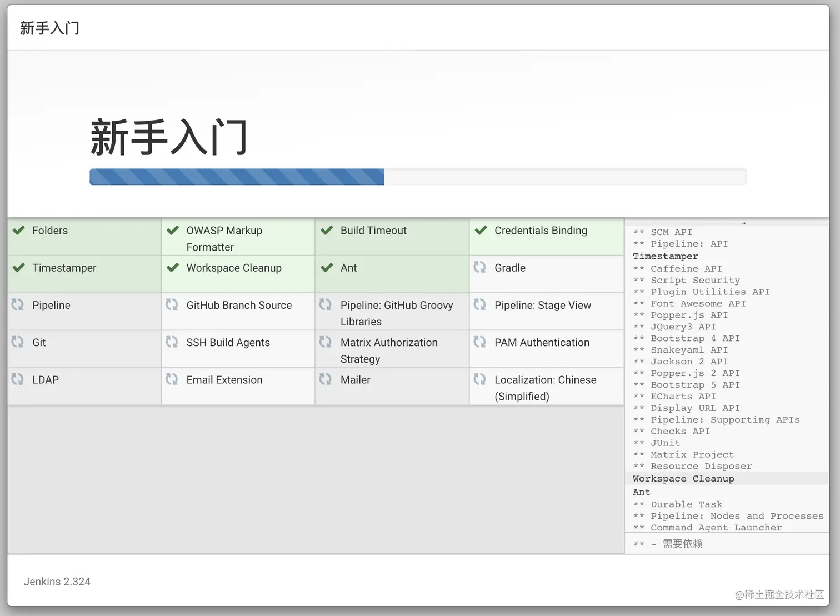Select the Credentials Binding label
This screenshot has height=616, width=840.
pos(541,231)
